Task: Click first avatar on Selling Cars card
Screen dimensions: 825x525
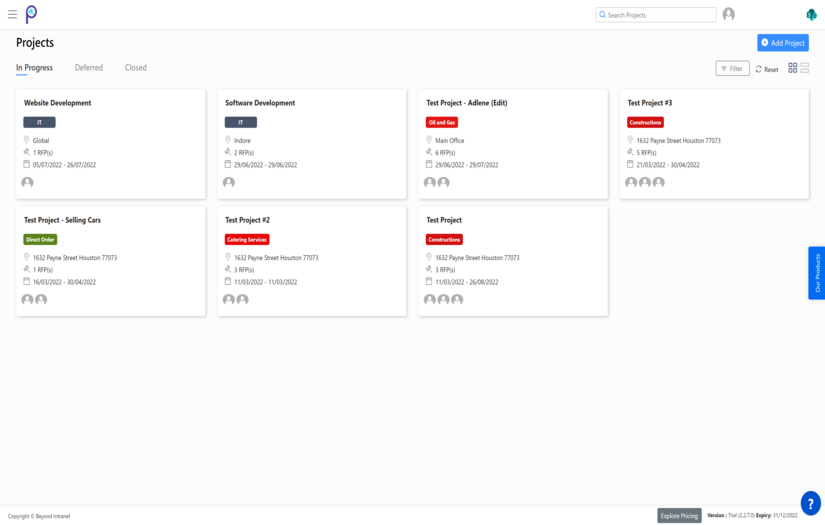Action: 27,299
